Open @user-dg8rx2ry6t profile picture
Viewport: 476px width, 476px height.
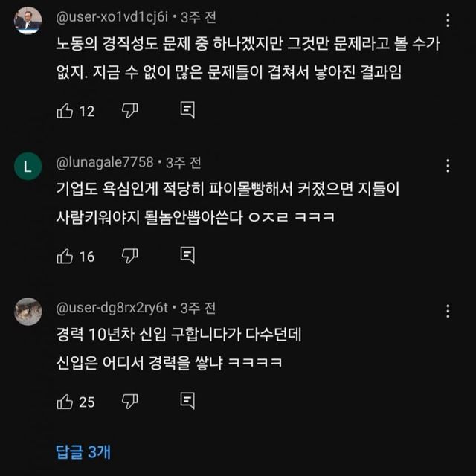tap(28, 311)
